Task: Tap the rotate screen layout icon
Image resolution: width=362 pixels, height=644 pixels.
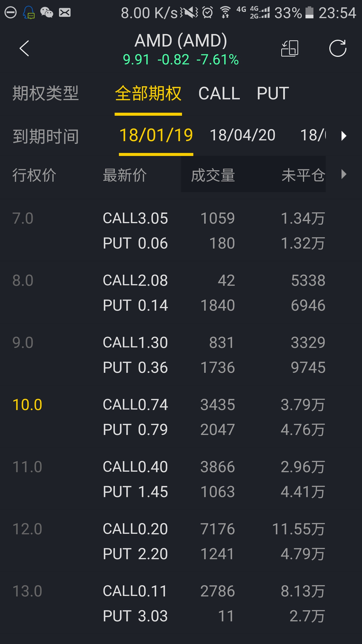Action: coord(290,48)
